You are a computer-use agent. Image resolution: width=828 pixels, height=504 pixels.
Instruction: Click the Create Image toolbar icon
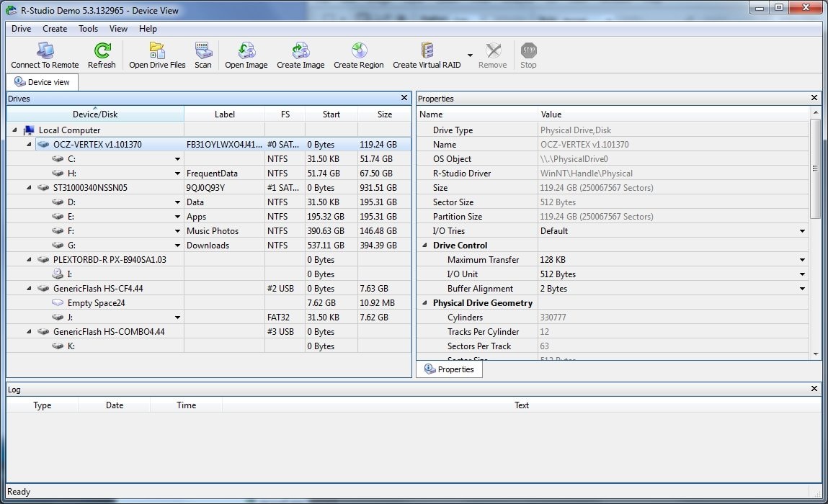(x=301, y=50)
